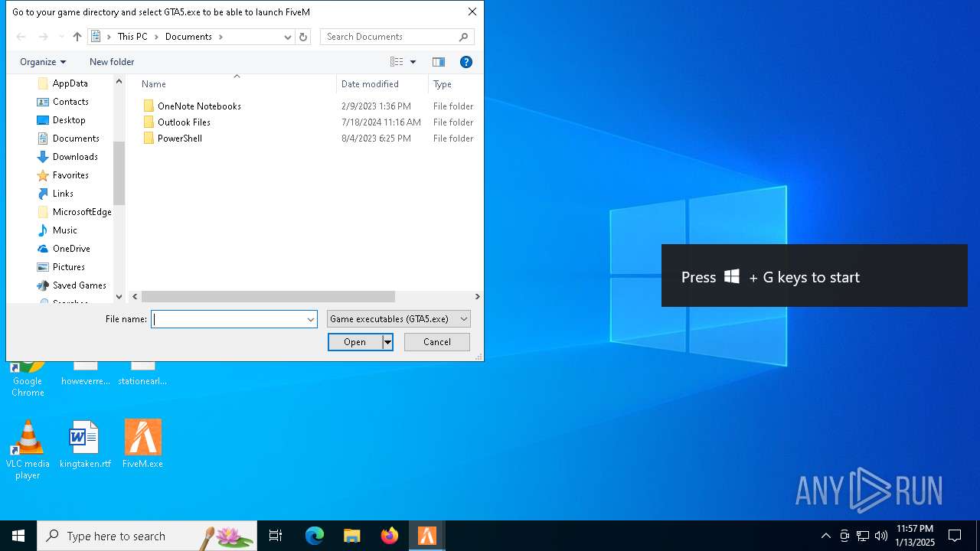Screen dimensions: 980x551
Task: Open the Organize menu
Action: (43, 62)
